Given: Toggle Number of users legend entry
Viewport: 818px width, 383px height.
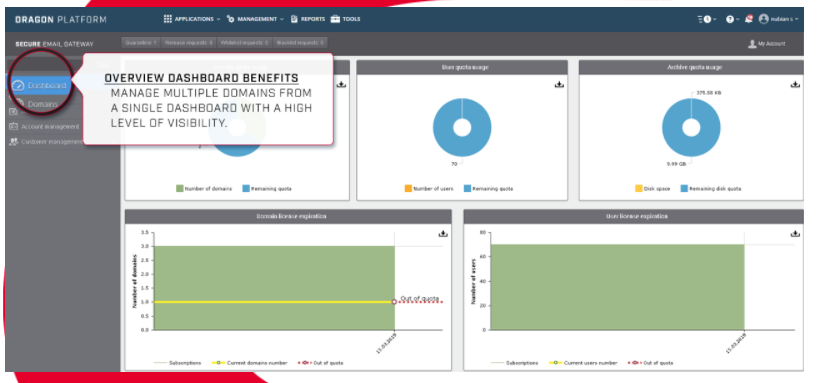Looking at the screenshot, I should 429,188.
